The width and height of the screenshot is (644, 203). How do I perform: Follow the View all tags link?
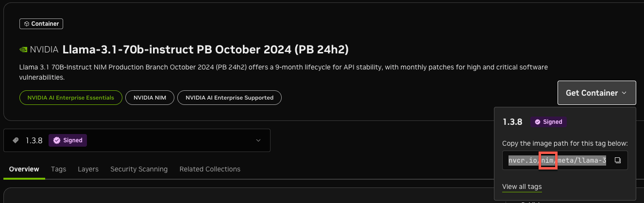(522, 186)
